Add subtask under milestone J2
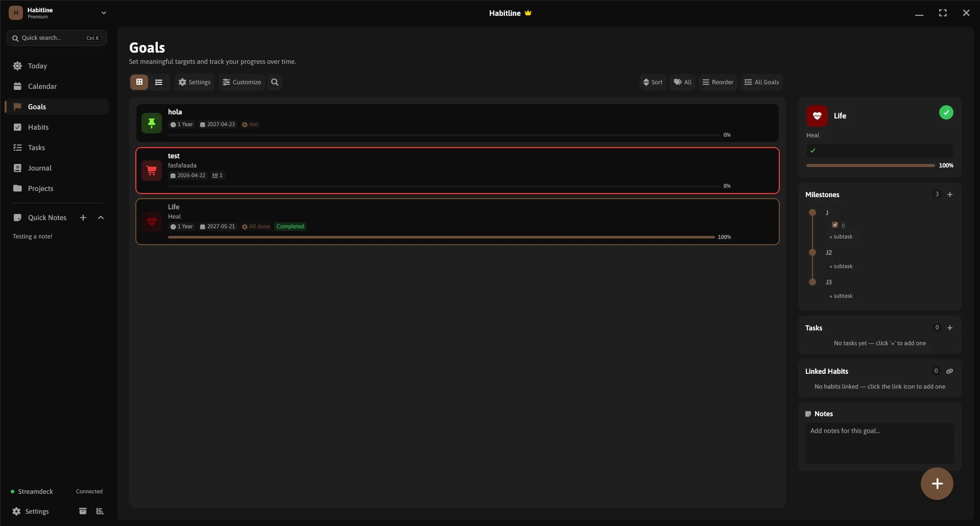 pos(841,267)
